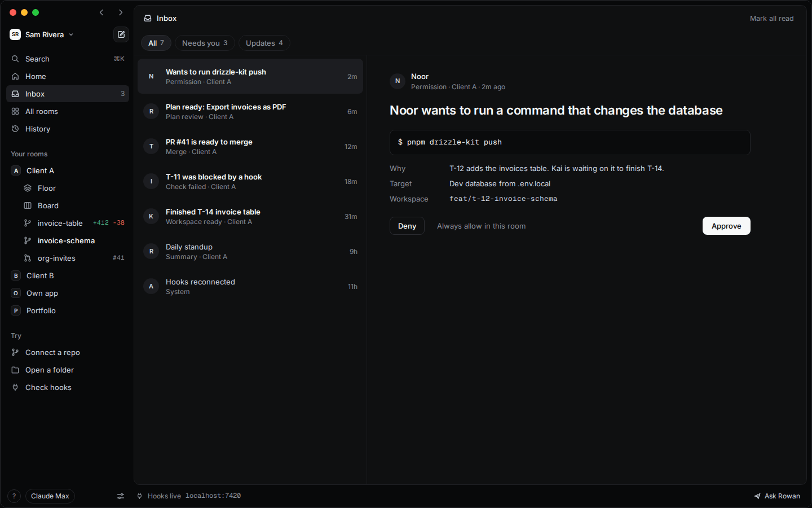Screen dimensions: 812x508
Task: Click the compose new note icon
Action: pyautogui.click(x=121, y=34)
